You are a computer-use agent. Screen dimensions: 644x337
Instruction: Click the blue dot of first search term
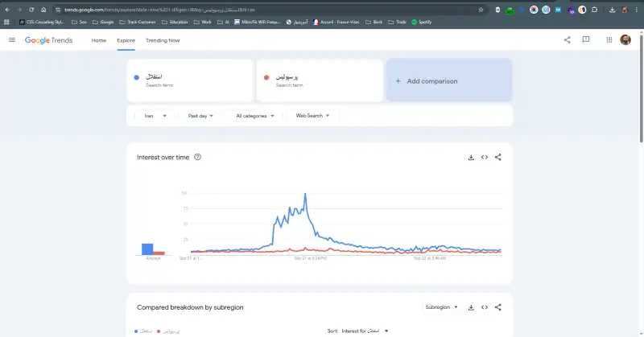click(x=138, y=78)
